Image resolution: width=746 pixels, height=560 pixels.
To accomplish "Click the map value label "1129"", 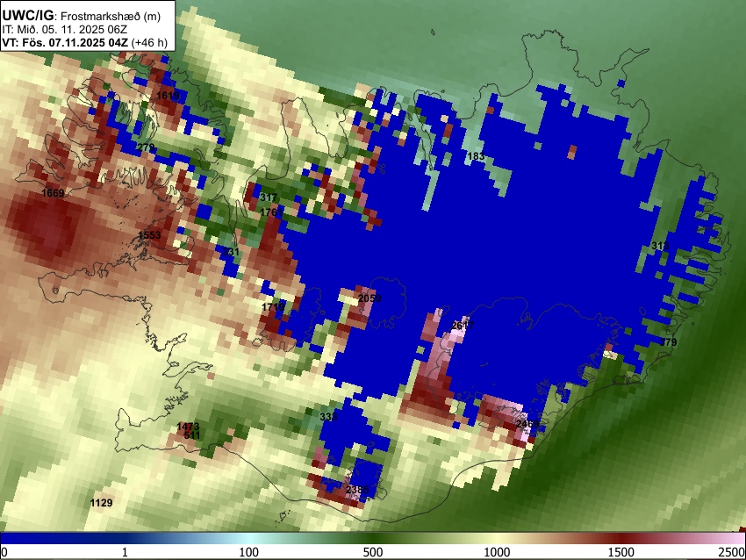I will click(x=101, y=503).
